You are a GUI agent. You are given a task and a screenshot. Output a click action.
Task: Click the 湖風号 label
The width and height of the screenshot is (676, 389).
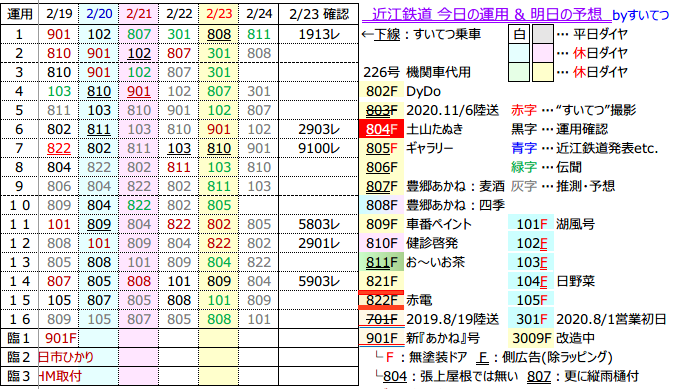pos(575,224)
